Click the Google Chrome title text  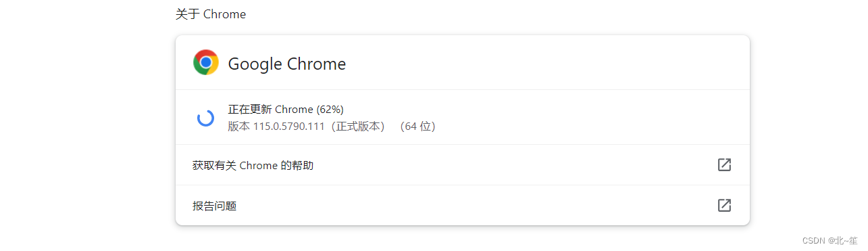pyautogui.click(x=287, y=64)
